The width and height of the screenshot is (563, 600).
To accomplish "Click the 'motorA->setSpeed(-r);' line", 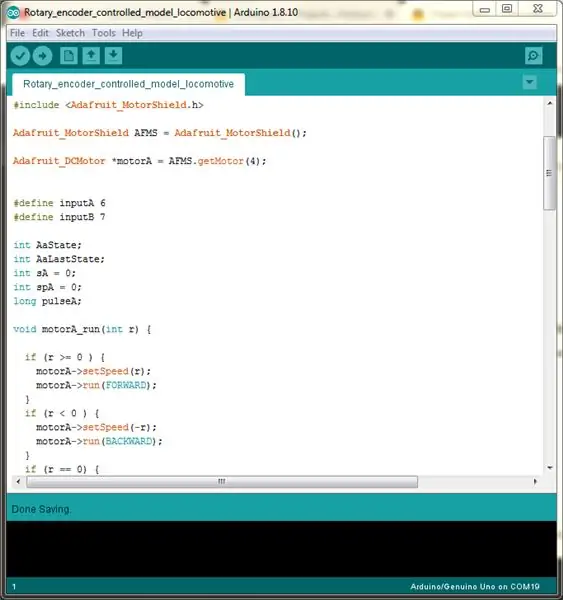I will click(96, 427).
